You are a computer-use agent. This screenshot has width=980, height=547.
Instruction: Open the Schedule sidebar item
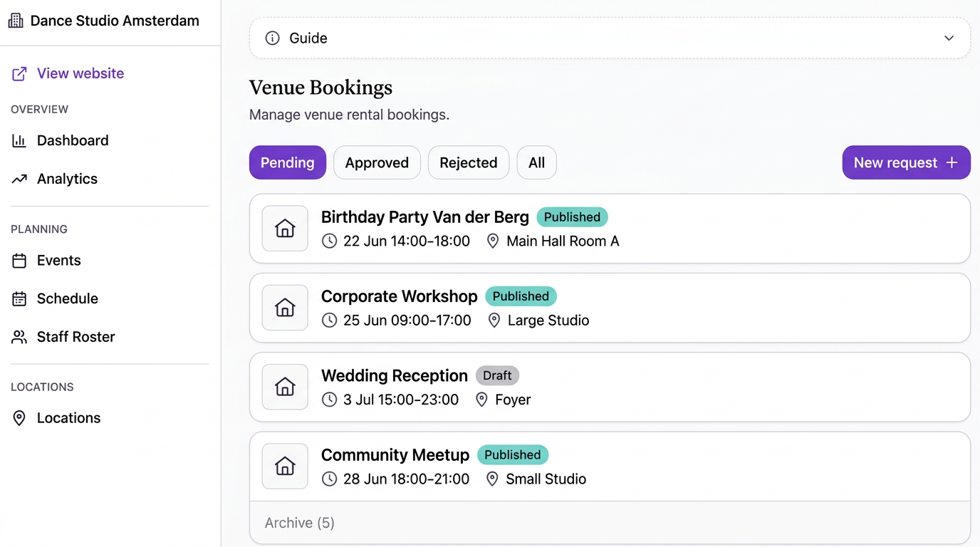click(x=67, y=298)
